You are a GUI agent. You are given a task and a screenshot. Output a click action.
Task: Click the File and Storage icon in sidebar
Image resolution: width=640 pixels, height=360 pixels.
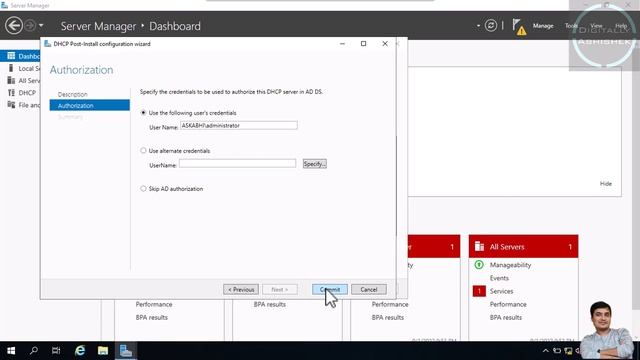11,105
